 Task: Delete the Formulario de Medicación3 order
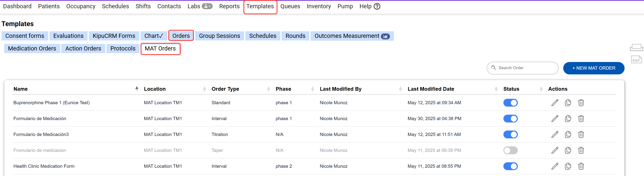[x=581, y=135]
